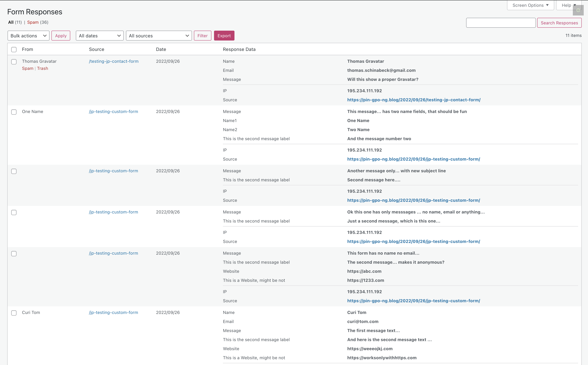This screenshot has height=365, width=588.
Task: Click Search Responses
Action: (x=559, y=23)
